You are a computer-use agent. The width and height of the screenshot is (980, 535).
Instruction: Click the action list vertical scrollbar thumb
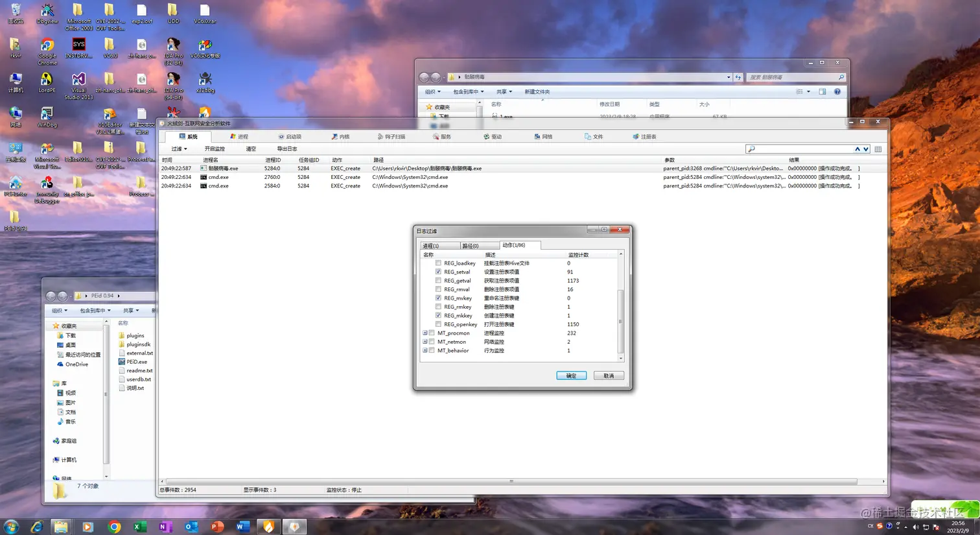point(621,321)
